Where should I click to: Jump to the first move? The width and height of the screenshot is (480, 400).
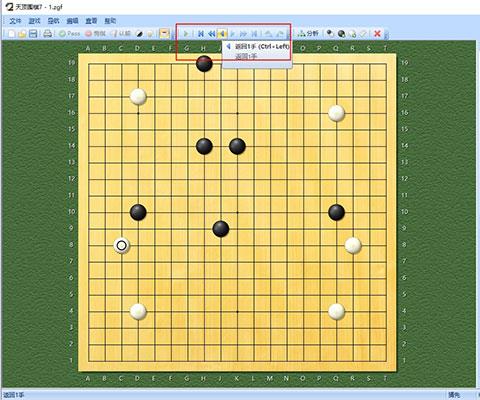(x=201, y=34)
